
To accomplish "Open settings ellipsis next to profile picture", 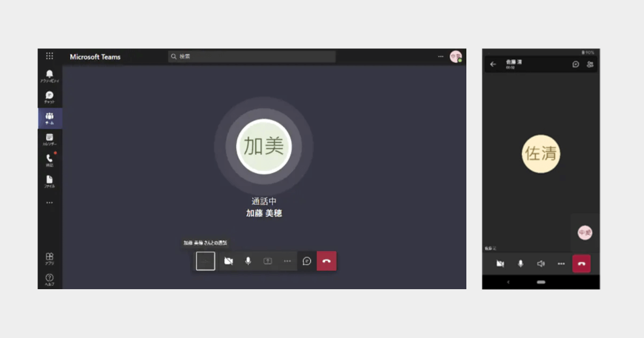I will (x=441, y=56).
